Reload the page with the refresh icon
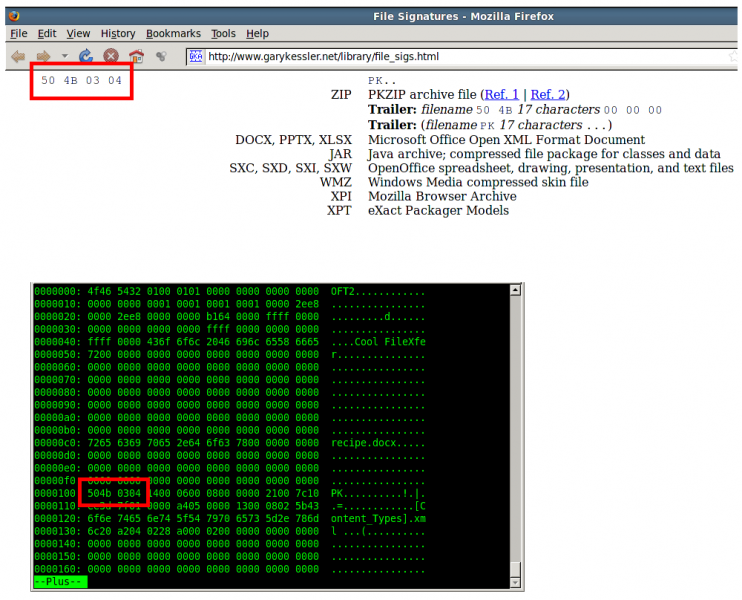Screen dimensions: 742x600 (x=86, y=56)
